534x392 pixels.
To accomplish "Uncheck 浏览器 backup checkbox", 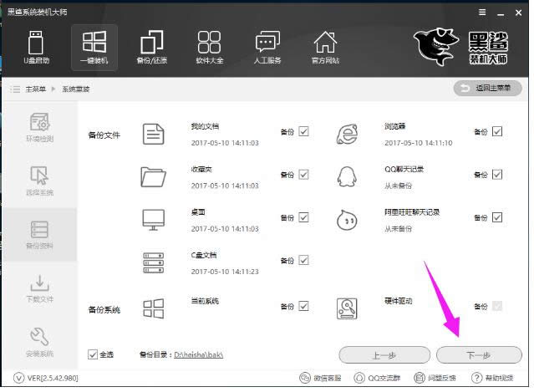I will pos(497,131).
